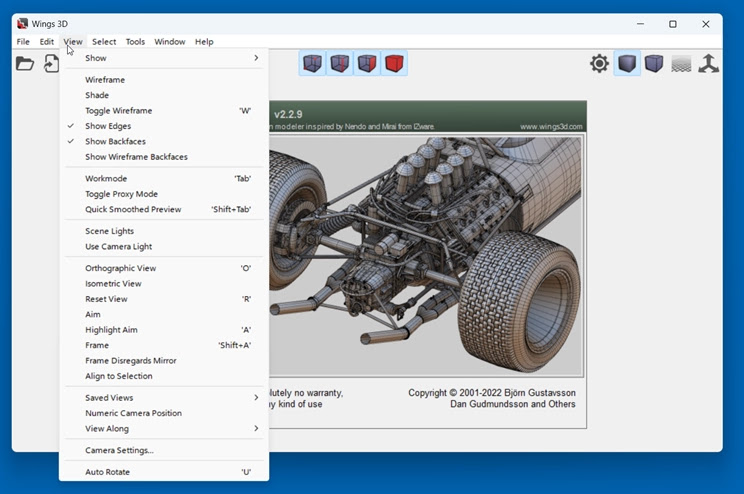744x494 pixels.
Task: Open the Tools menu
Action: (135, 42)
